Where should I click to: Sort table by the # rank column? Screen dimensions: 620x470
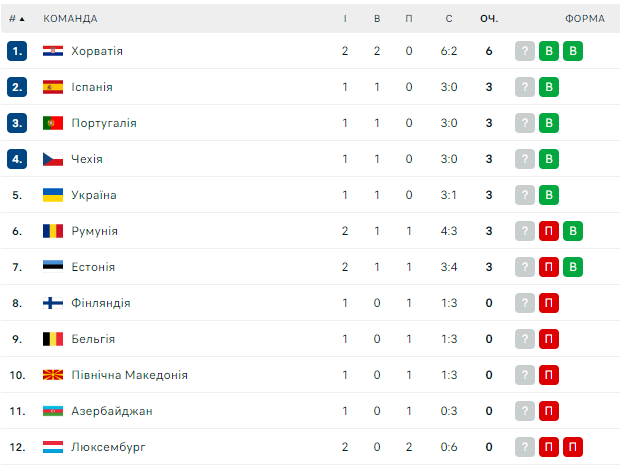[17, 18]
